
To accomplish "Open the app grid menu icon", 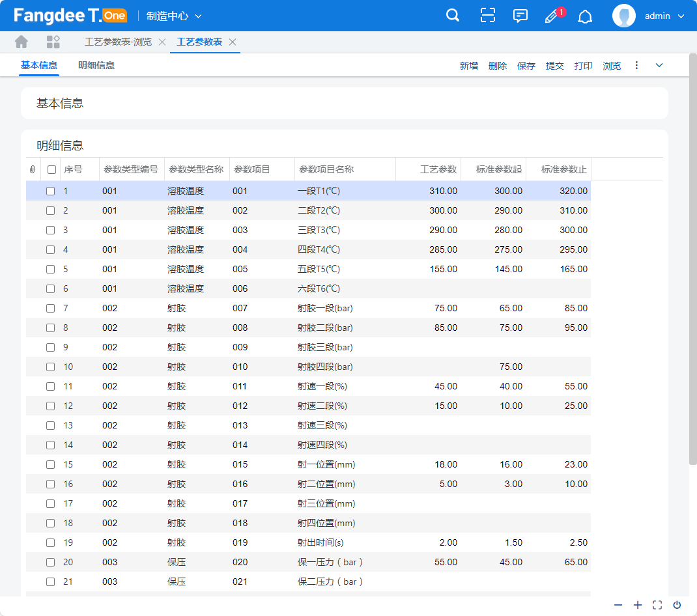I will 53,42.
